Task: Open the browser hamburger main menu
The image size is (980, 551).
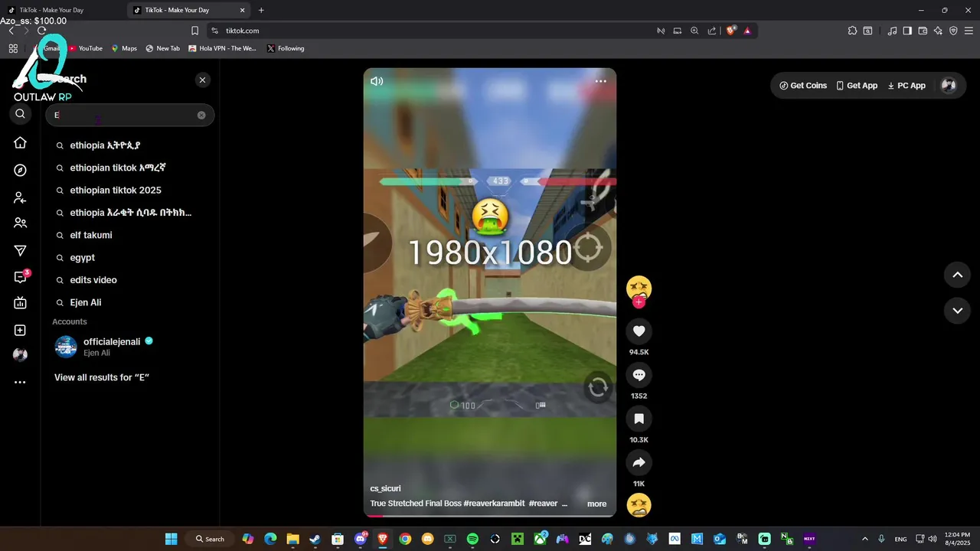Action: [x=969, y=31]
